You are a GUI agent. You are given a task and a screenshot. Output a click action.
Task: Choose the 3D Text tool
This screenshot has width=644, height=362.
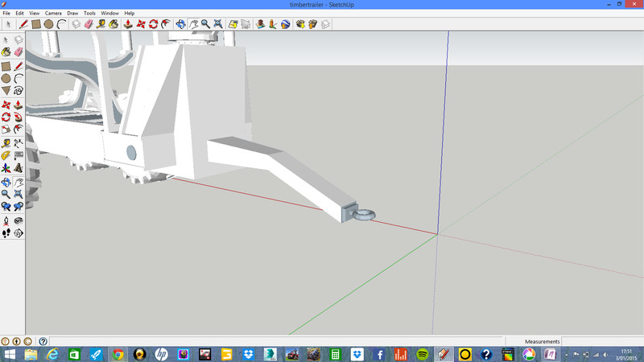(x=19, y=168)
